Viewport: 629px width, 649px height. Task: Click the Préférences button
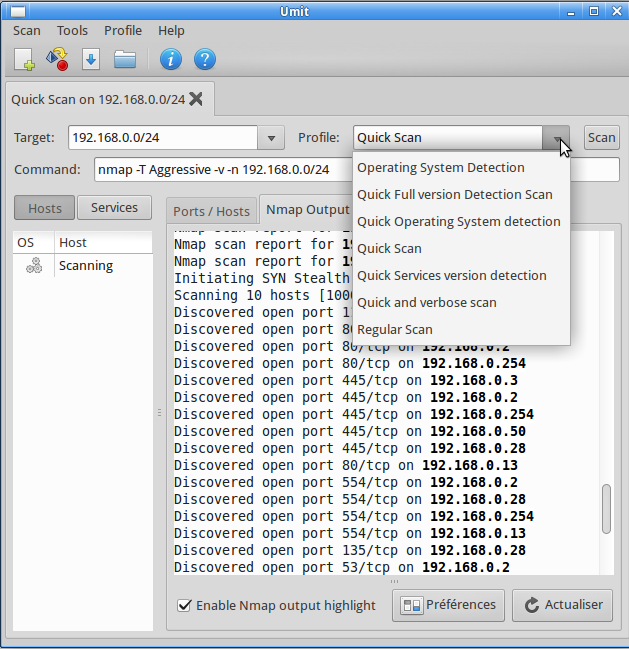(449, 605)
